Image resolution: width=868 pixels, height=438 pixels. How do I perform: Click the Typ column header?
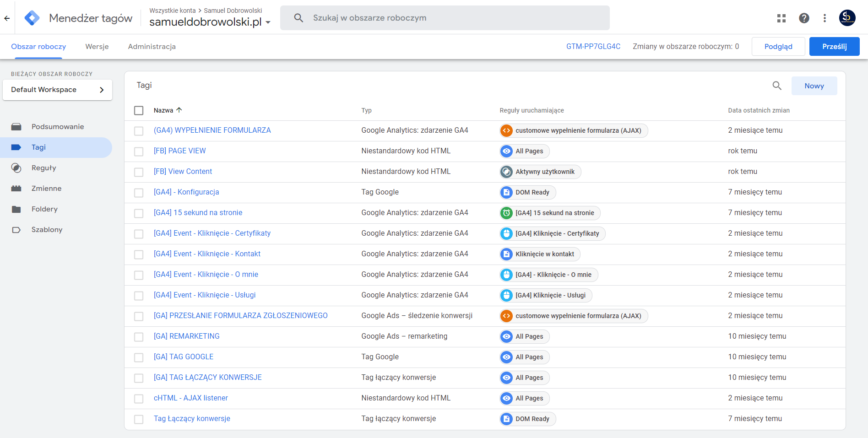click(x=366, y=110)
